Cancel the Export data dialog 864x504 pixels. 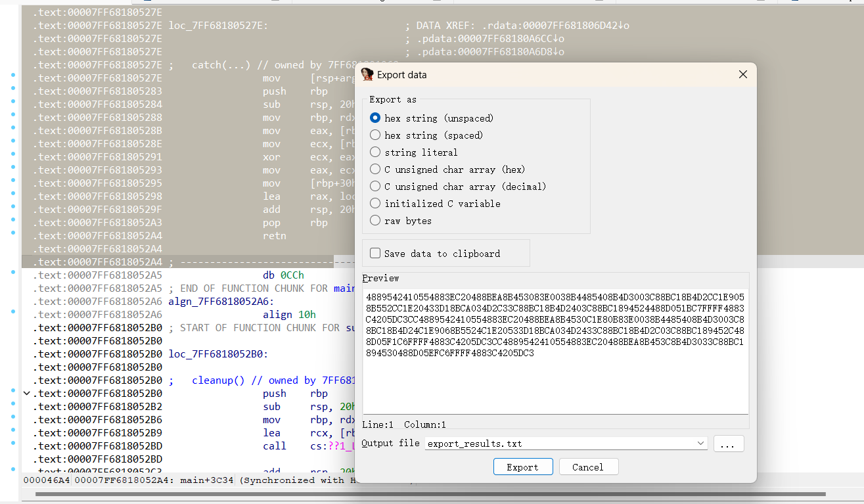click(588, 467)
